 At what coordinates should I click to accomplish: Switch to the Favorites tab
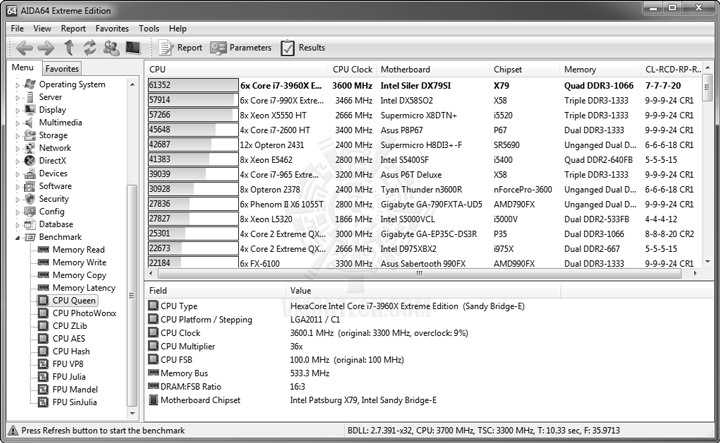[x=62, y=68]
